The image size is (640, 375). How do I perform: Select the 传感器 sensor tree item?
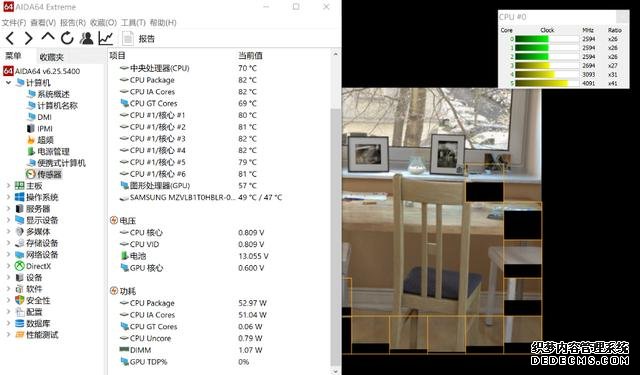pyautogui.click(x=44, y=174)
